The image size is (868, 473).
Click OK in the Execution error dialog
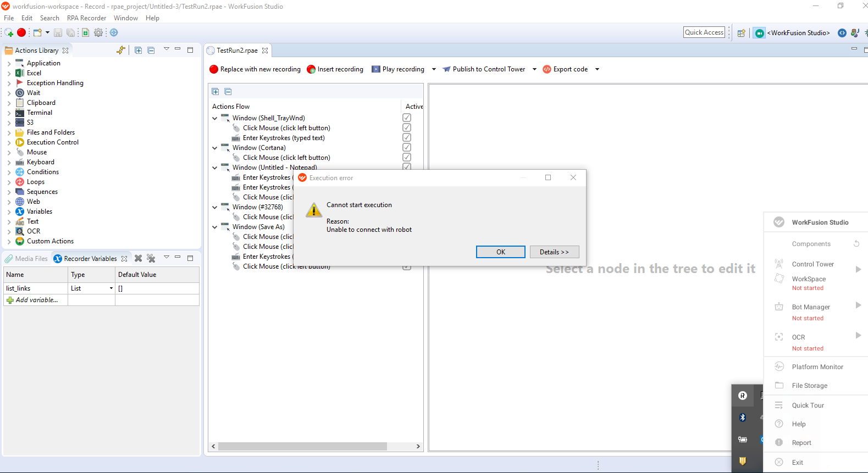click(x=501, y=252)
